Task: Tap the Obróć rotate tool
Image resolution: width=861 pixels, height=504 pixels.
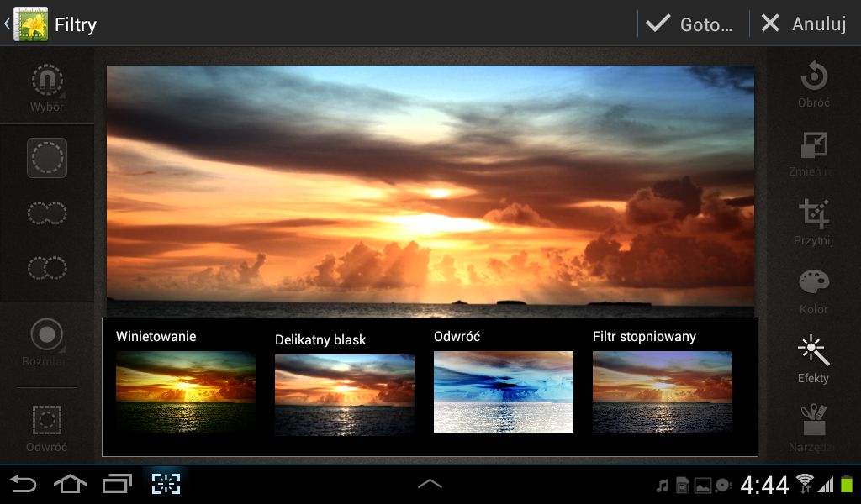Action: [x=814, y=84]
